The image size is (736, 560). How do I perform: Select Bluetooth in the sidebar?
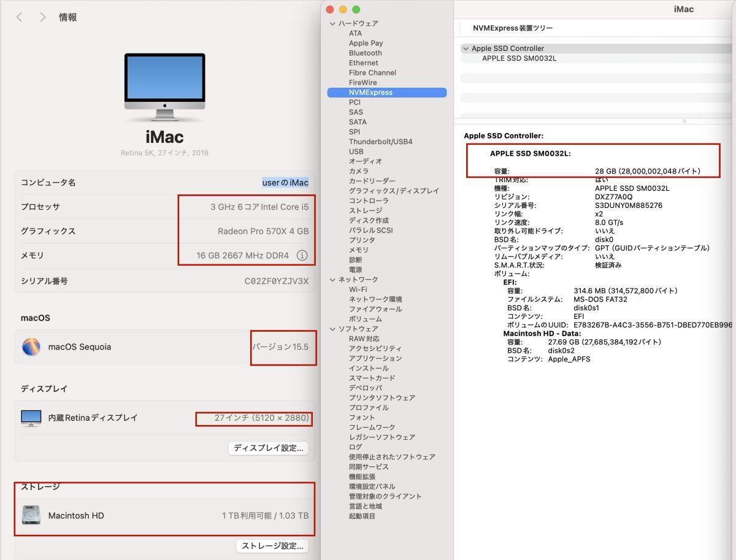(366, 53)
